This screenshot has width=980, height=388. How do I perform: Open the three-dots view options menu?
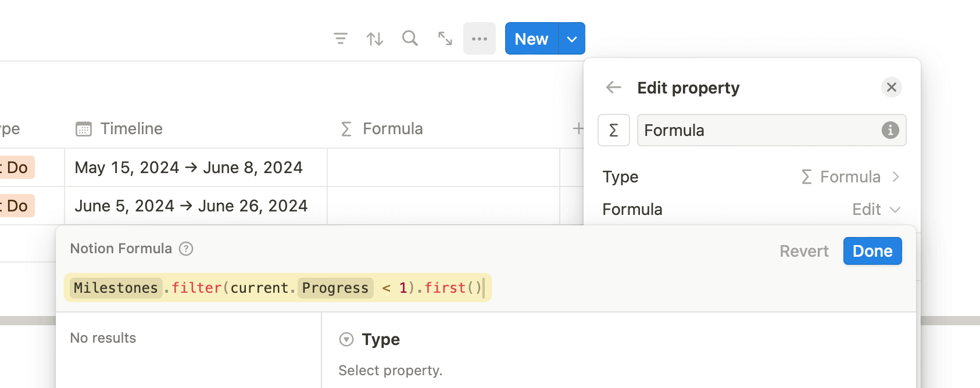point(480,39)
